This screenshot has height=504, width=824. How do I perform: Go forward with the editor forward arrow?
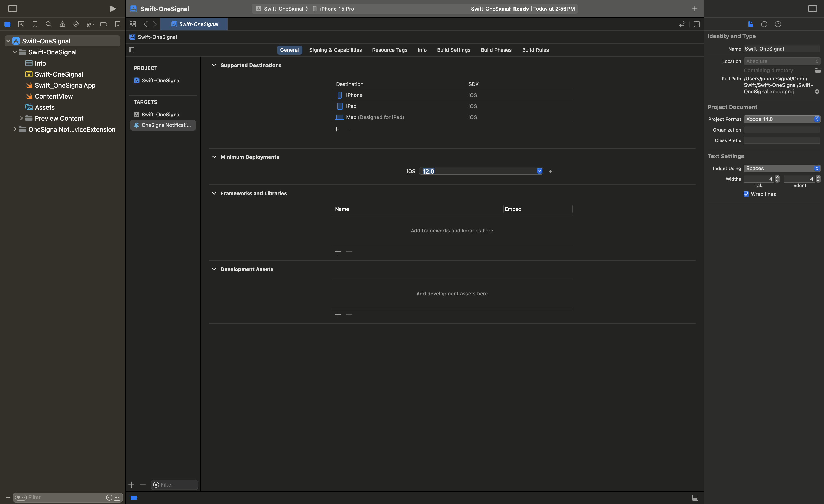155,24
